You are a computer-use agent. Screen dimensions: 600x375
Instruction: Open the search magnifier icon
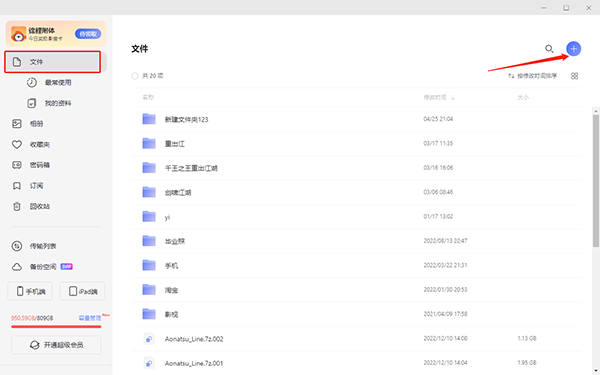click(549, 49)
